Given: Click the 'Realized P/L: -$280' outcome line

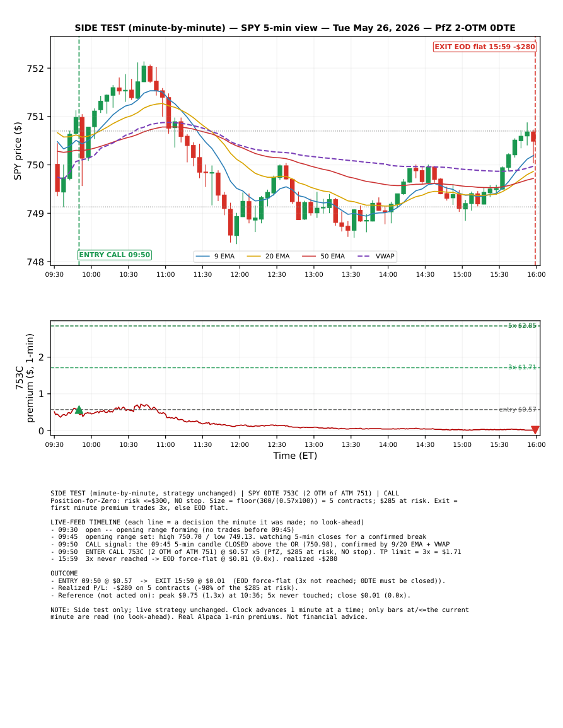Looking at the screenshot, I should 174,588.
